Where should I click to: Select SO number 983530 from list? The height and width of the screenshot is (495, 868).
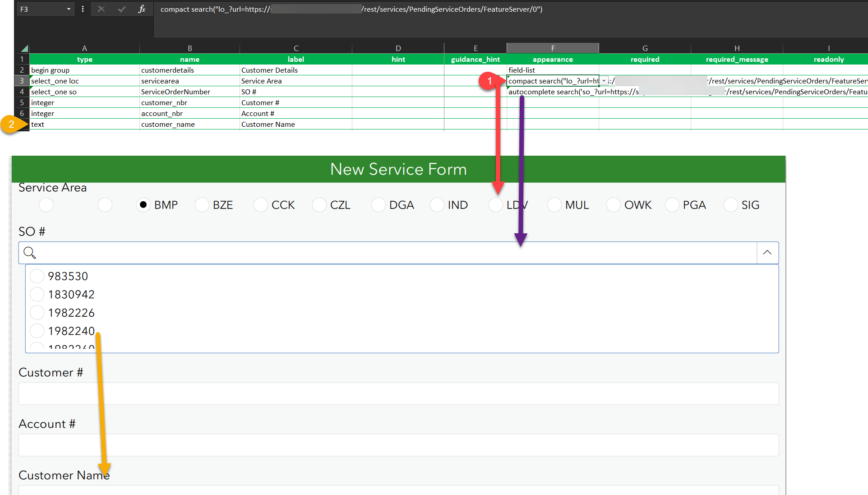pos(37,276)
